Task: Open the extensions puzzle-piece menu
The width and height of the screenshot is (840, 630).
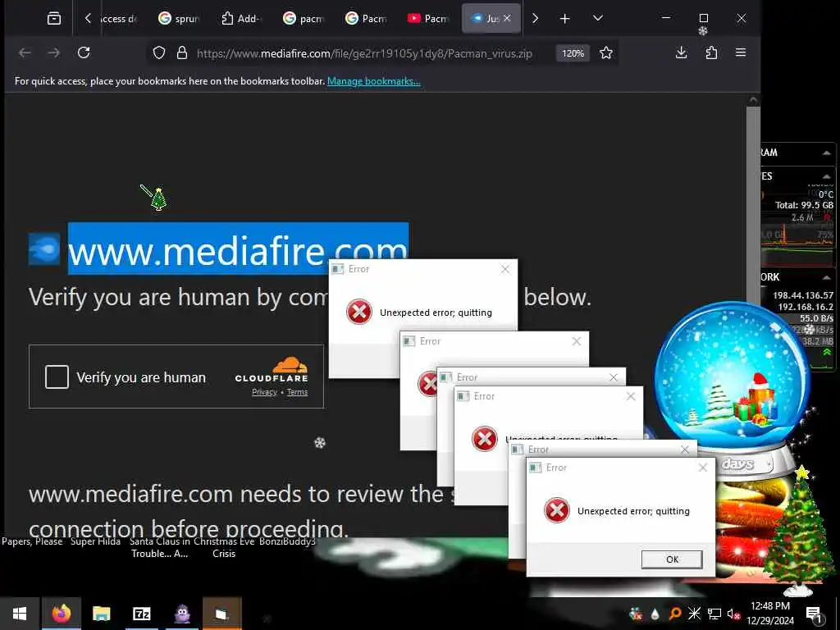Action: tap(711, 52)
